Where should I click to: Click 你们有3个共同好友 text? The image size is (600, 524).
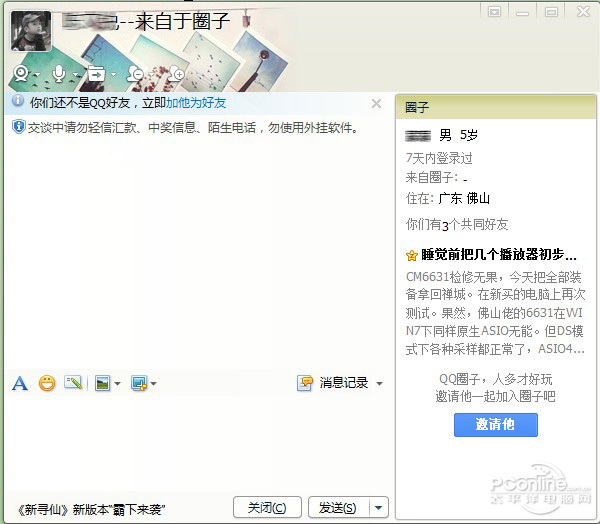point(457,225)
